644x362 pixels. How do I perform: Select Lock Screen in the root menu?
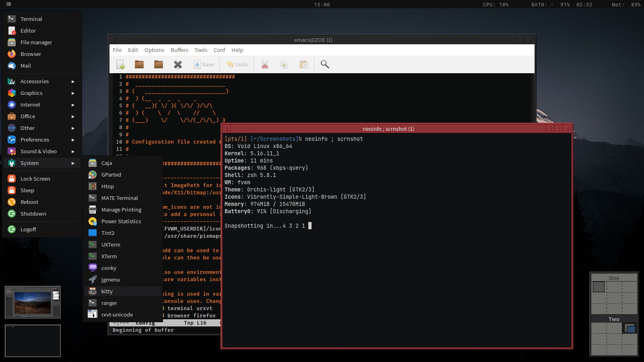(35, 179)
